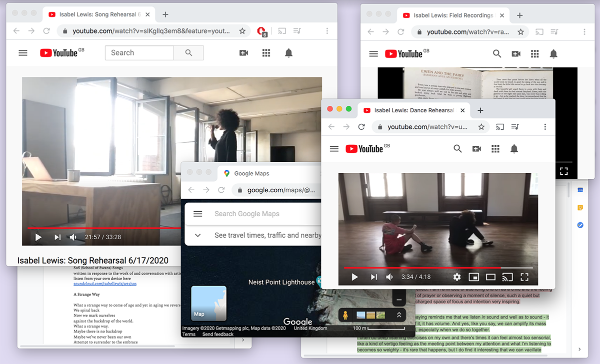600x364 pixels.
Task: Enter fullscreen in the Field Recordings video
Action: click(564, 171)
